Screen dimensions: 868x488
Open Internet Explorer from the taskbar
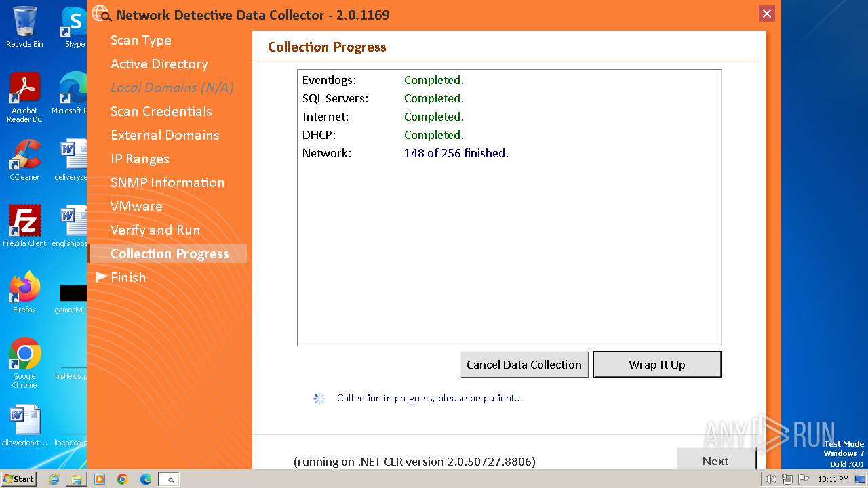[x=54, y=479]
